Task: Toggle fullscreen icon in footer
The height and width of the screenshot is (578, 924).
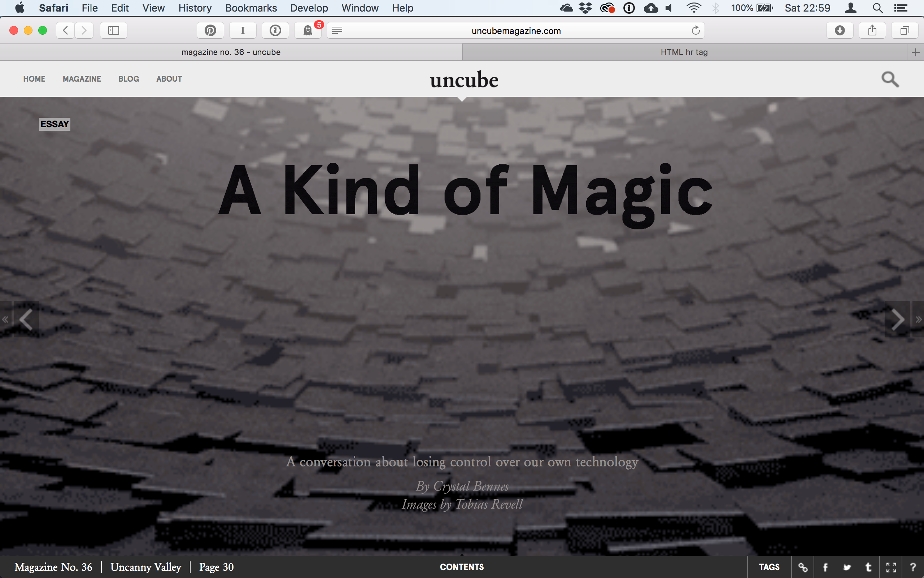Action: 891,567
